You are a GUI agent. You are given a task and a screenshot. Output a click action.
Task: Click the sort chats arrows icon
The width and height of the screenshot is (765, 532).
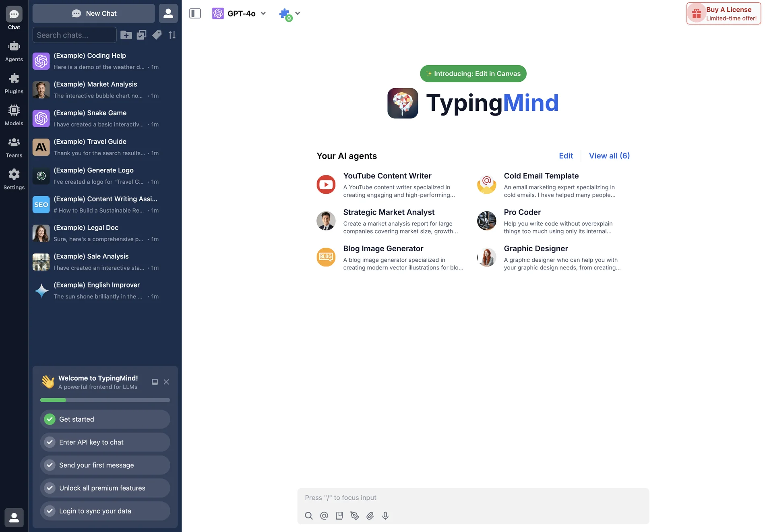click(172, 35)
